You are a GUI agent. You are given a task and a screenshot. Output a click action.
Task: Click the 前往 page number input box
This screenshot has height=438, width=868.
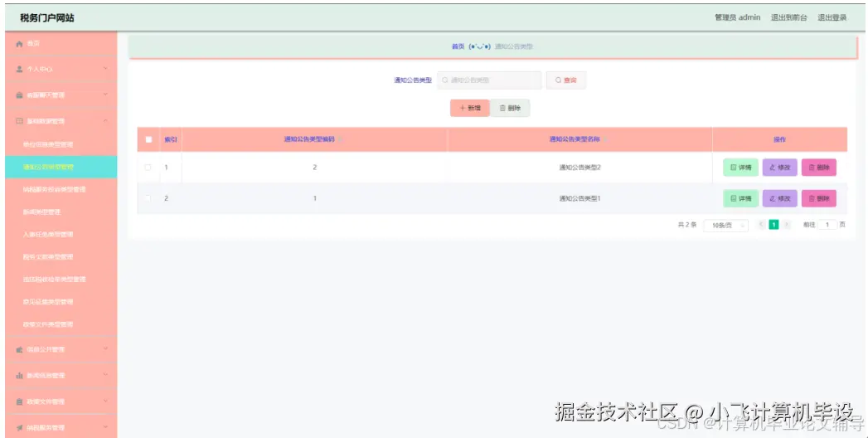click(827, 225)
